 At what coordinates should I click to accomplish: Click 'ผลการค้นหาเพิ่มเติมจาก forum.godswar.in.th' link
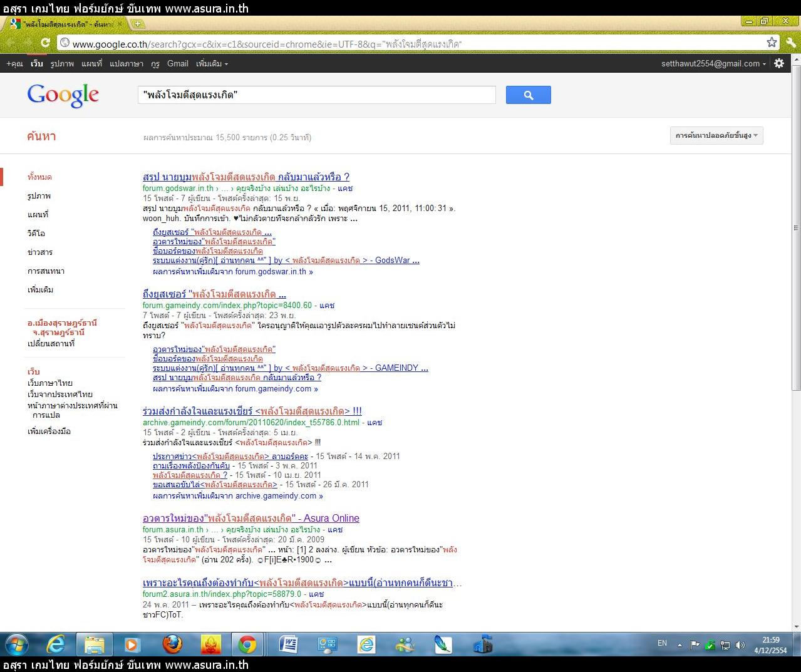tap(233, 272)
